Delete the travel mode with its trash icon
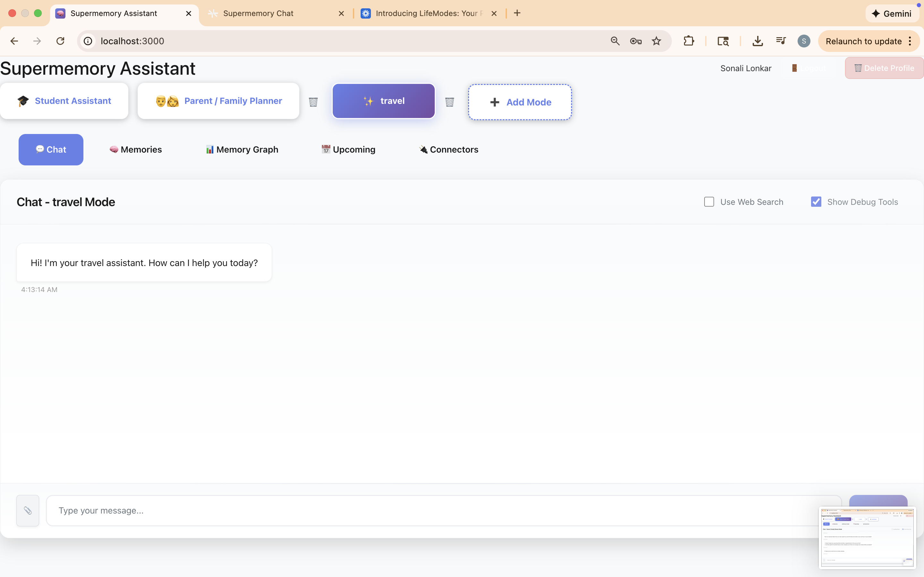 pos(449,102)
